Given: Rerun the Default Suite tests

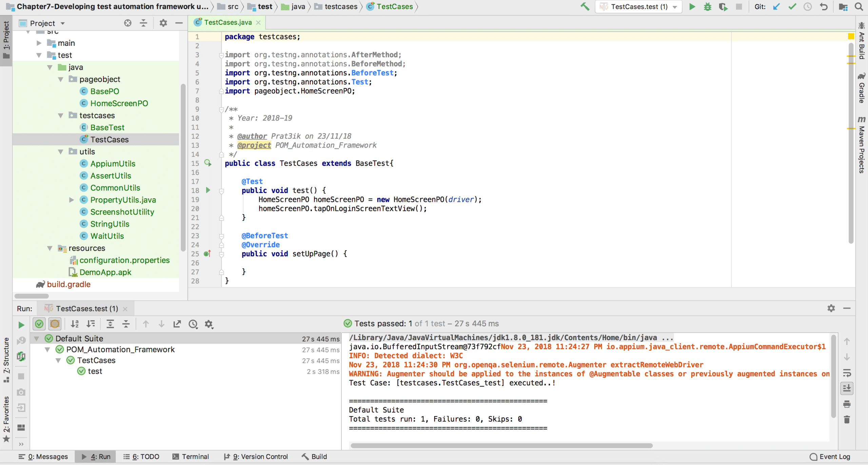Looking at the screenshot, I should coord(21,325).
